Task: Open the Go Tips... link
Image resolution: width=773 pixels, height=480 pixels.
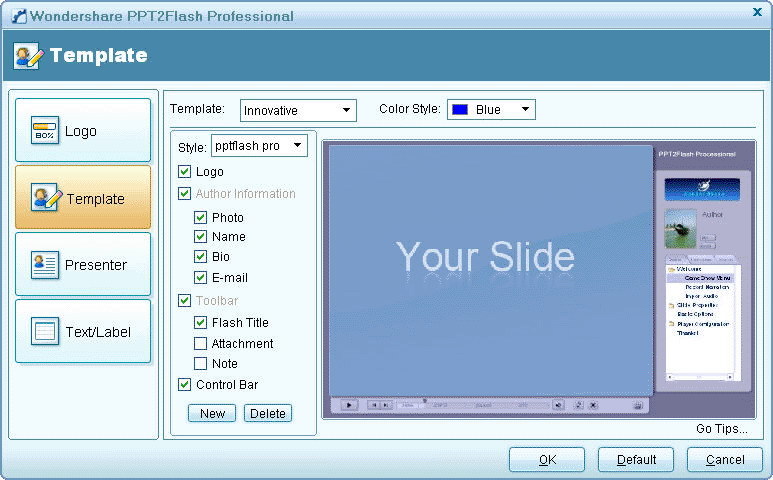Action: (721, 429)
